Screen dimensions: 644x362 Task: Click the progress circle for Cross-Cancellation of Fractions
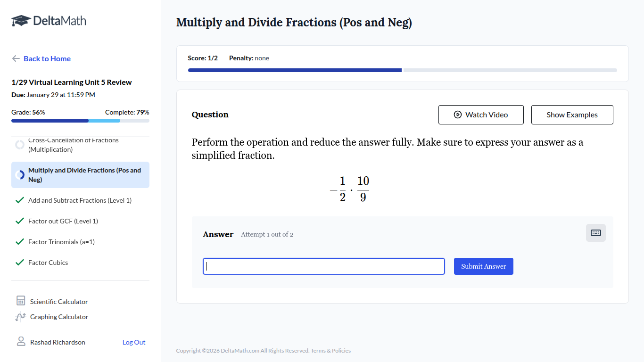tap(19, 145)
